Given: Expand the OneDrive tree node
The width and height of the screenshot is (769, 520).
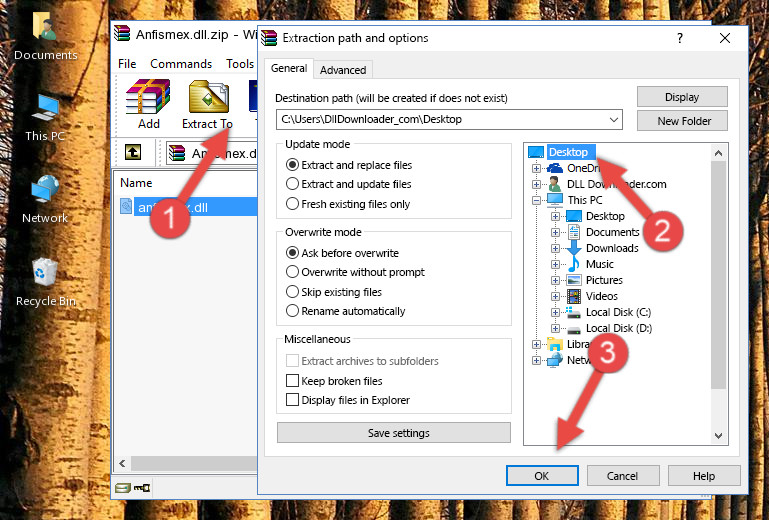Looking at the screenshot, I should [x=537, y=168].
